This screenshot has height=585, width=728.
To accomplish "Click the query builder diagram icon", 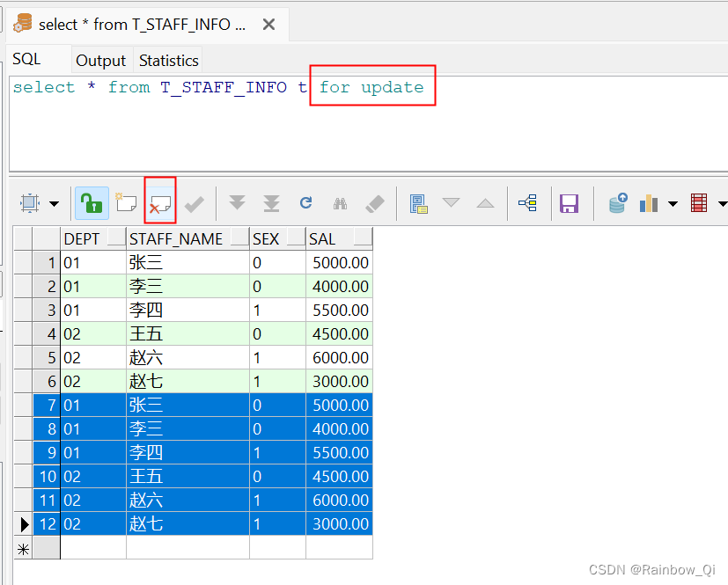I will (528, 202).
